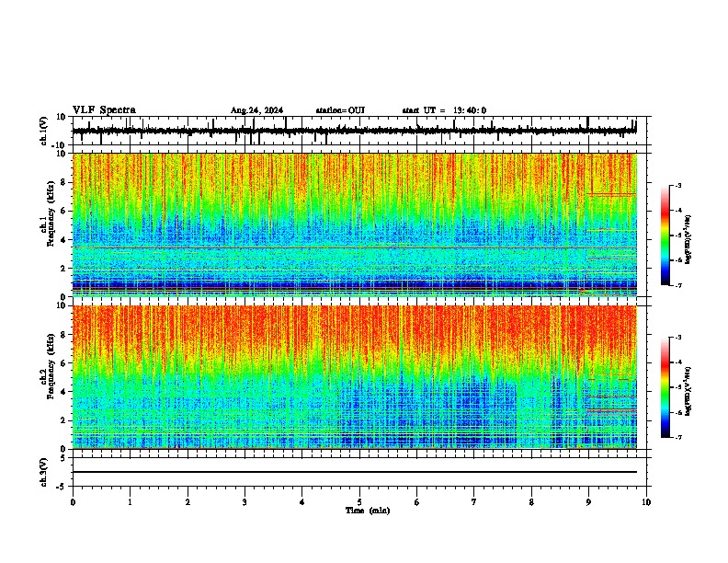Select the date text "Aug.24, 2024"

256,110
